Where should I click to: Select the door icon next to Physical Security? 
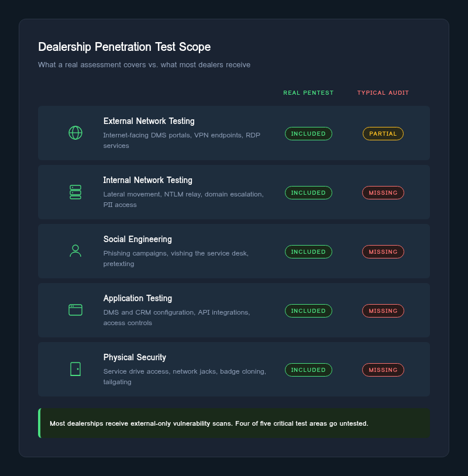pos(75,369)
